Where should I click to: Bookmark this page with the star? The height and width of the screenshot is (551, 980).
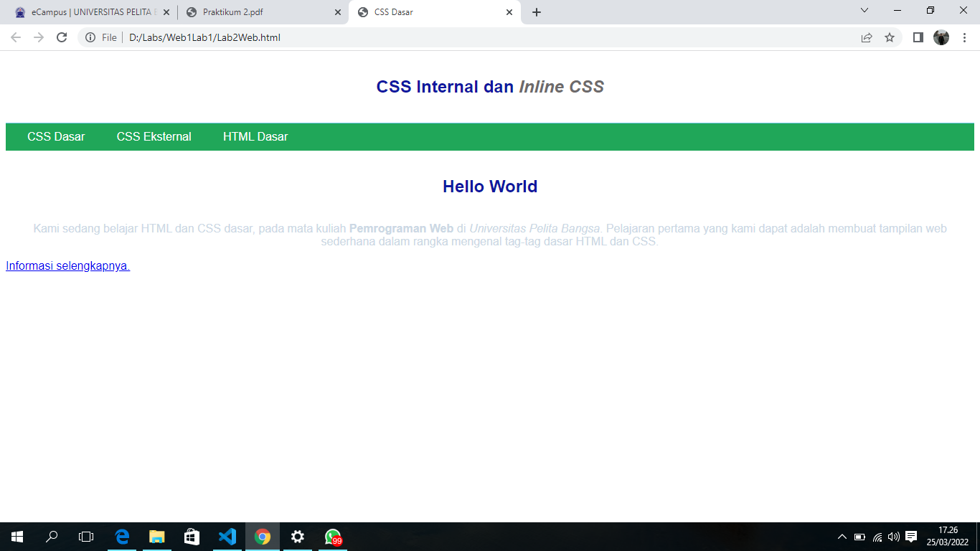(x=890, y=37)
